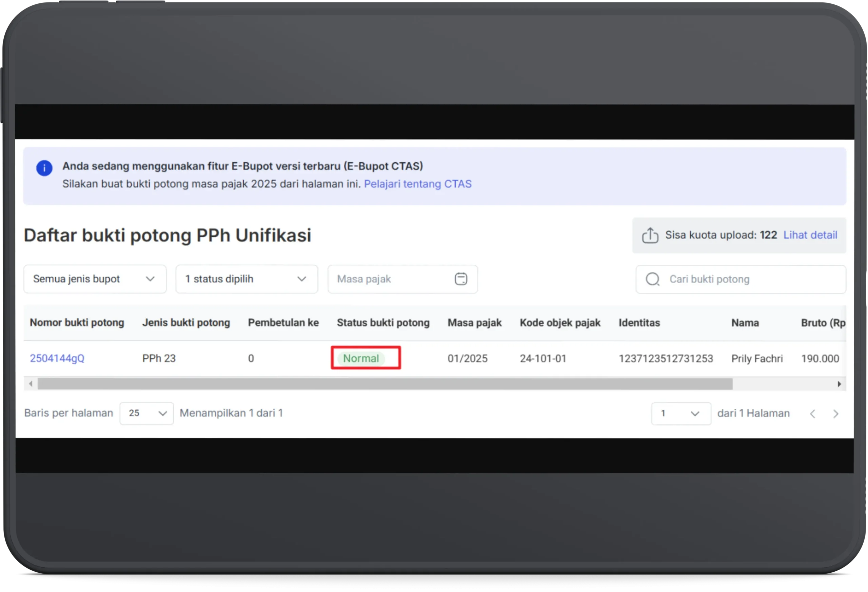Click the Masa pajak date field

392,279
